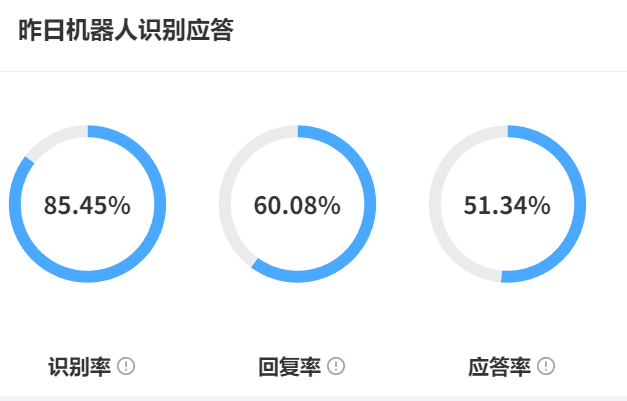Viewport: 627px width, 401px height.
Task: Click the gray strip at the panel bottom
Action: [x=313, y=397]
